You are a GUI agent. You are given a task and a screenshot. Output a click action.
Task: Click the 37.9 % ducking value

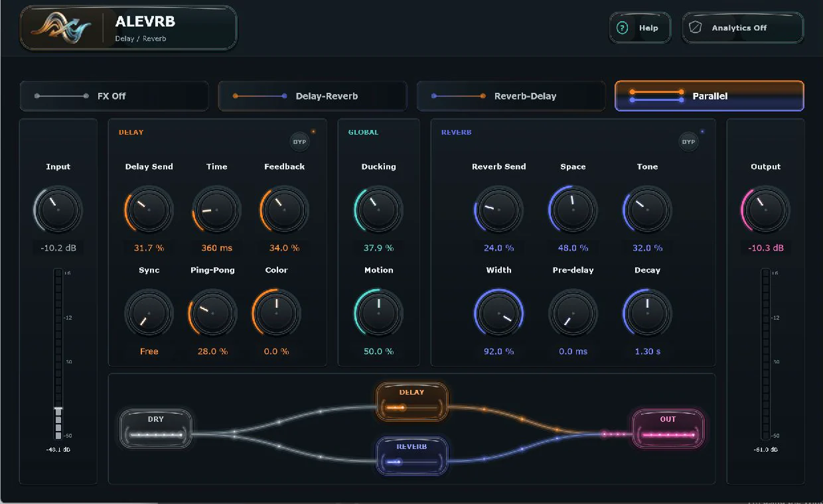(378, 248)
